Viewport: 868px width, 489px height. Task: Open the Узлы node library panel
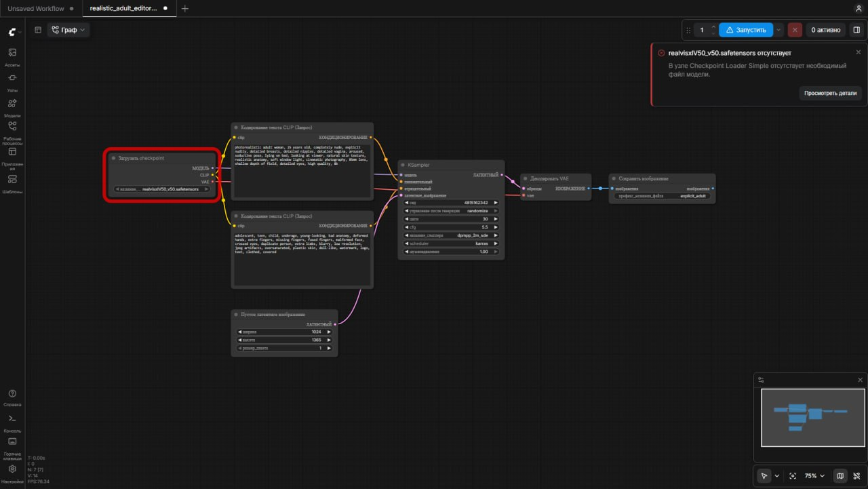pos(12,81)
